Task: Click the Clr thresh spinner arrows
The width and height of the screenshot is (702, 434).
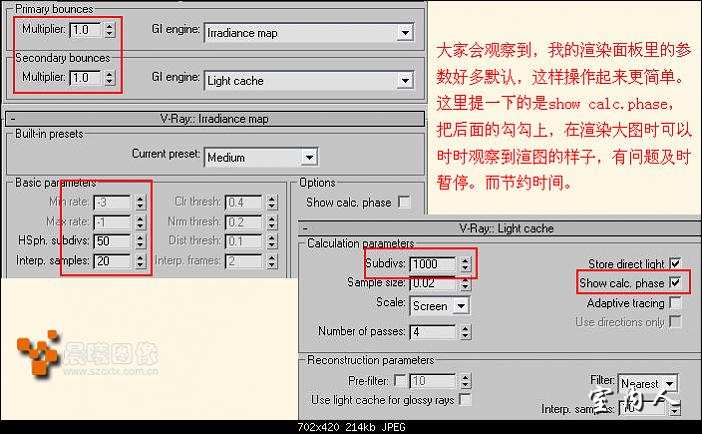Action: point(272,202)
